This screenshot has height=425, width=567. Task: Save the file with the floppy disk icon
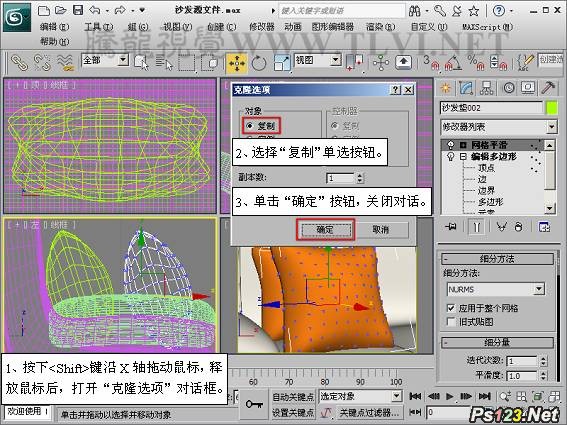78,10
